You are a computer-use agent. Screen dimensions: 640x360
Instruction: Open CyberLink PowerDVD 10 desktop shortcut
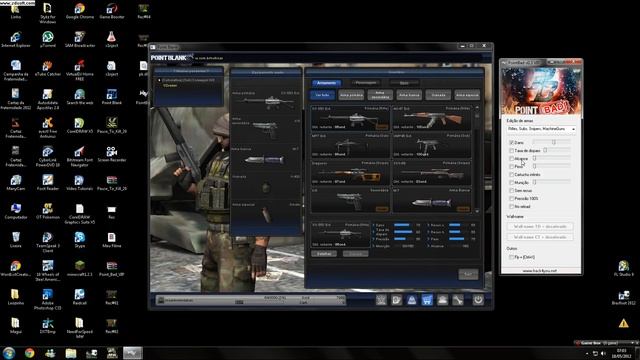pyautogui.click(x=48, y=156)
